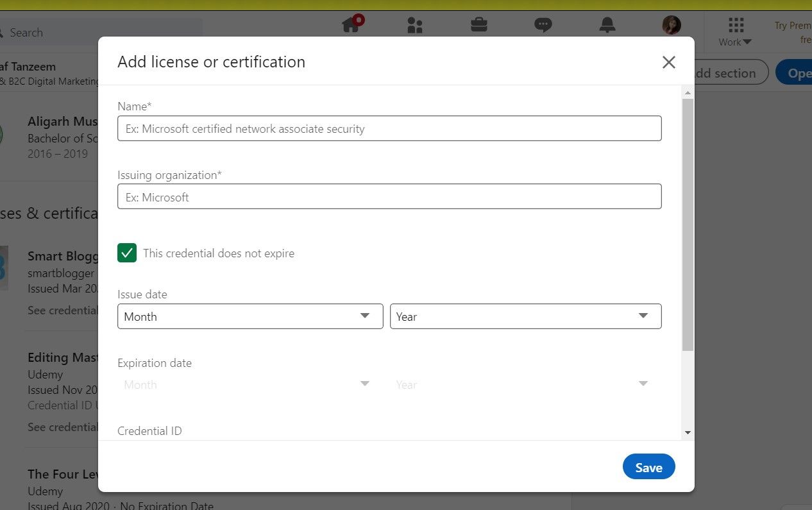Save the license or certification
Screen dimensions: 812x510
(x=648, y=467)
